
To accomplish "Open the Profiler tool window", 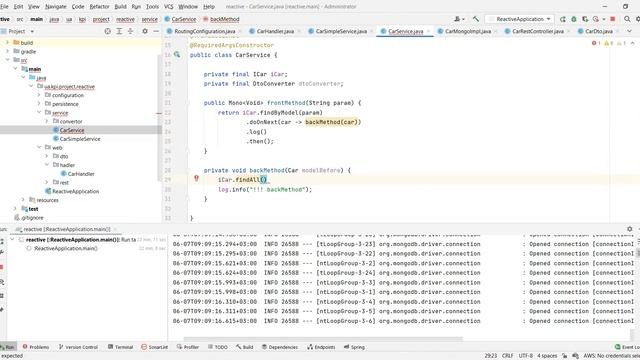I will (x=188, y=347).
